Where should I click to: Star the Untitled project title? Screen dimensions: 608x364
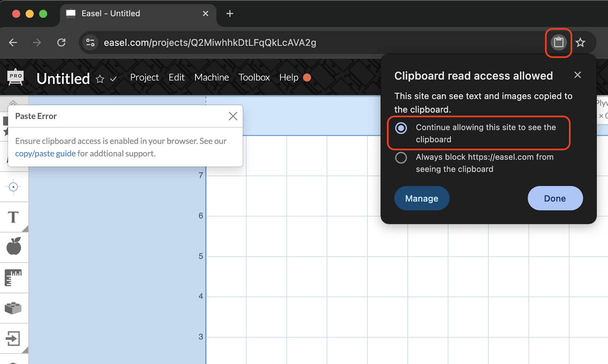pyautogui.click(x=100, y=79)
